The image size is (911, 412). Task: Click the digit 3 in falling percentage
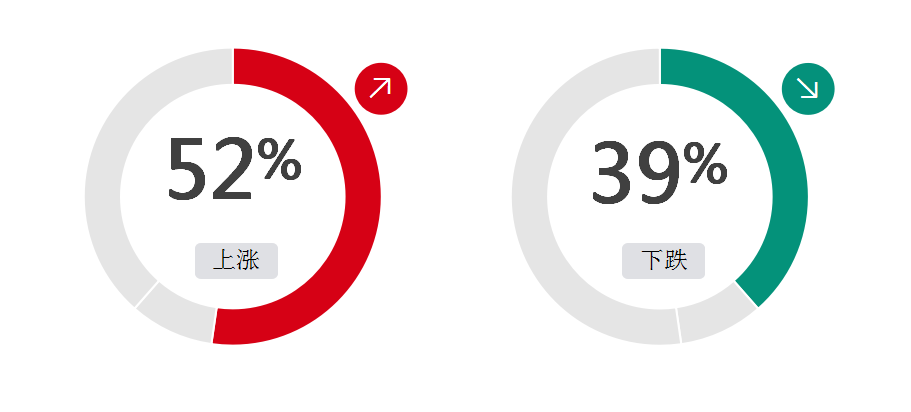pyautogui.click(x=612, y=173)
